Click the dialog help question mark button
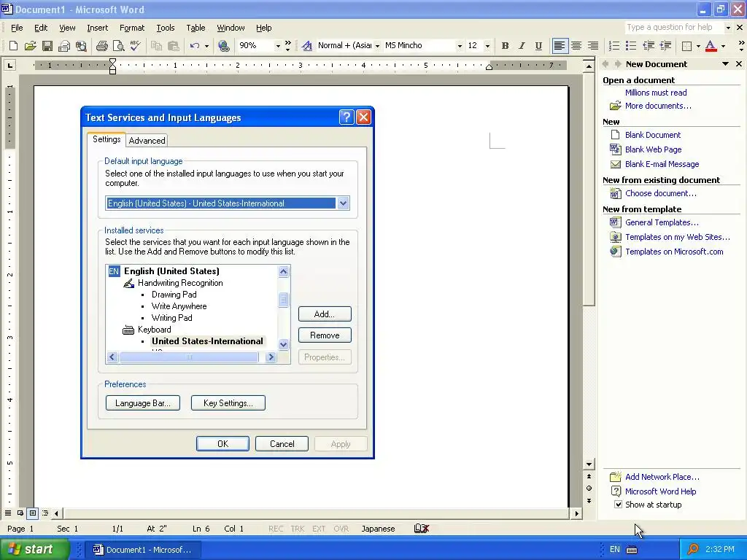747x560 pixels. pos(347,117)
